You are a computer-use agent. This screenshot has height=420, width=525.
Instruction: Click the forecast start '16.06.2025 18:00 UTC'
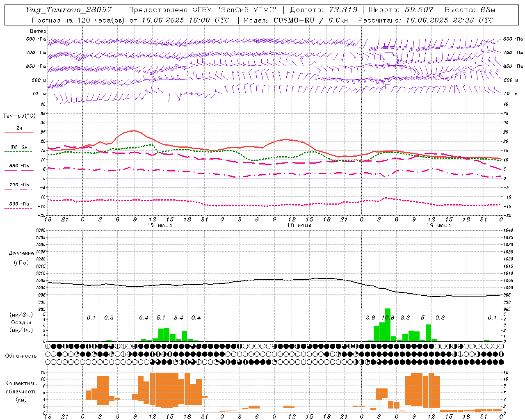coord(185,20)
